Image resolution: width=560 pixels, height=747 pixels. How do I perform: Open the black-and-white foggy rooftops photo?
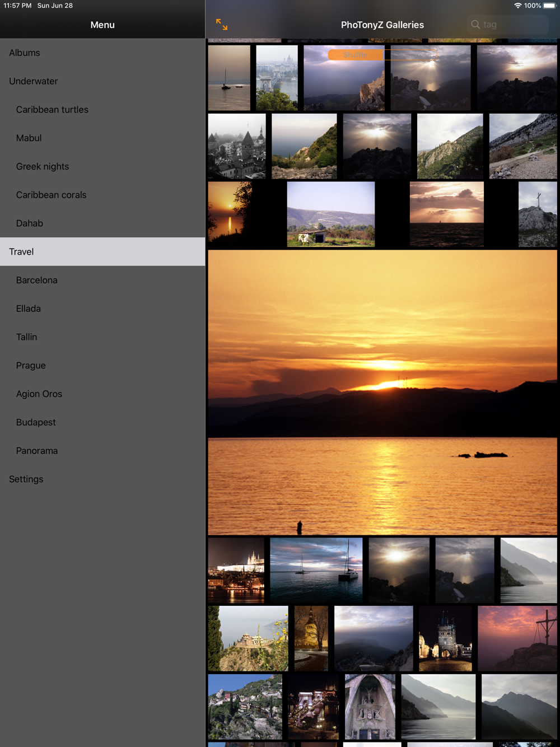[x=237, y=146]
